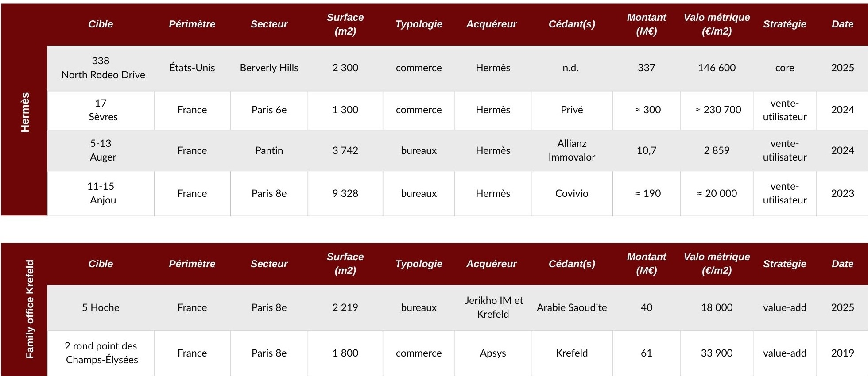
Task: Click the vertical "Family office Krefeld" side label
Action: pyautogui.click(x=30, y=309)
